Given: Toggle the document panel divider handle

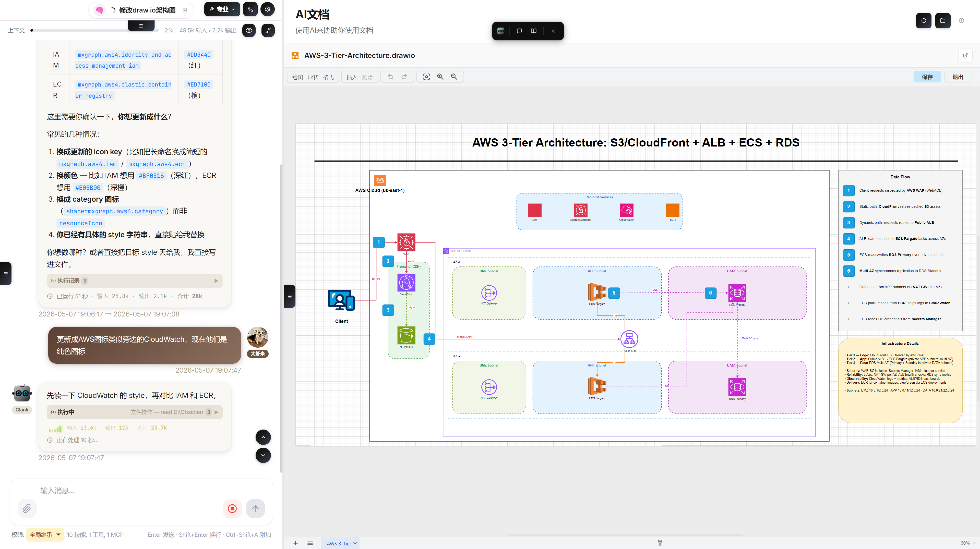Looking at the screenshot, I should 290,296.
